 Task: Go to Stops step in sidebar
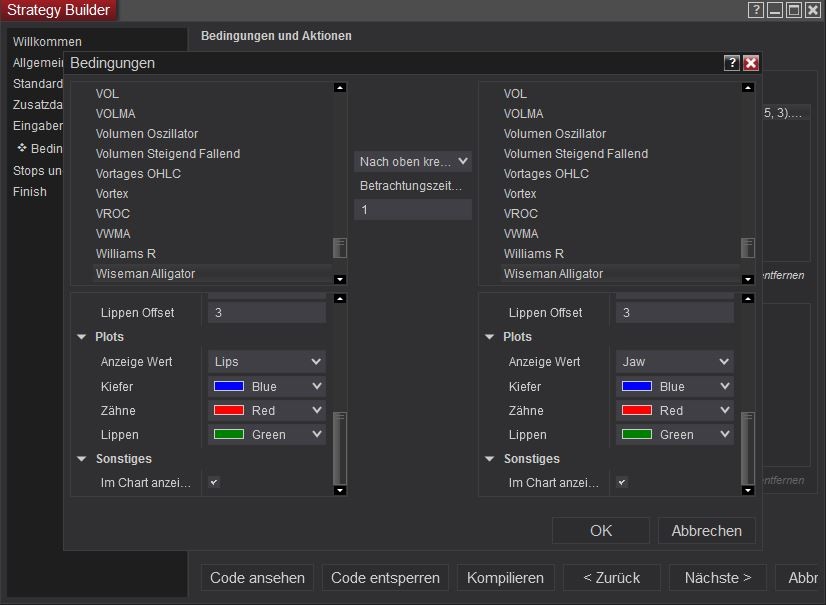pyautogui.click(x=37, y=171)
